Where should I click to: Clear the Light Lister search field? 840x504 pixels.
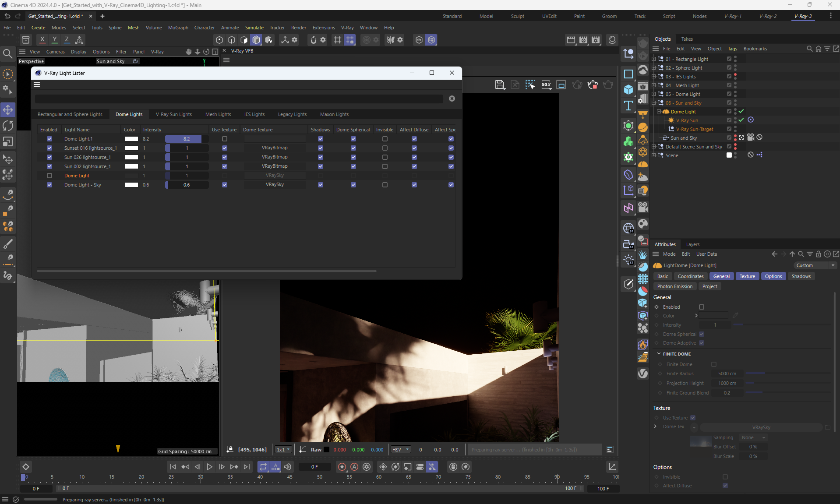coord(452,99)
